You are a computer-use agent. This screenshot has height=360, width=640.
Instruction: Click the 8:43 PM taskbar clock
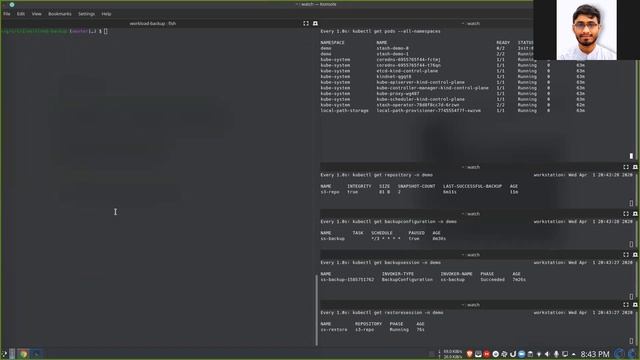(x=595, y=354)
